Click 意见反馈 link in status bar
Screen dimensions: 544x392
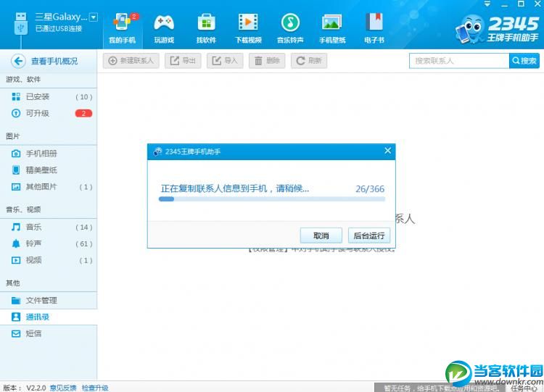pos(63,388)
